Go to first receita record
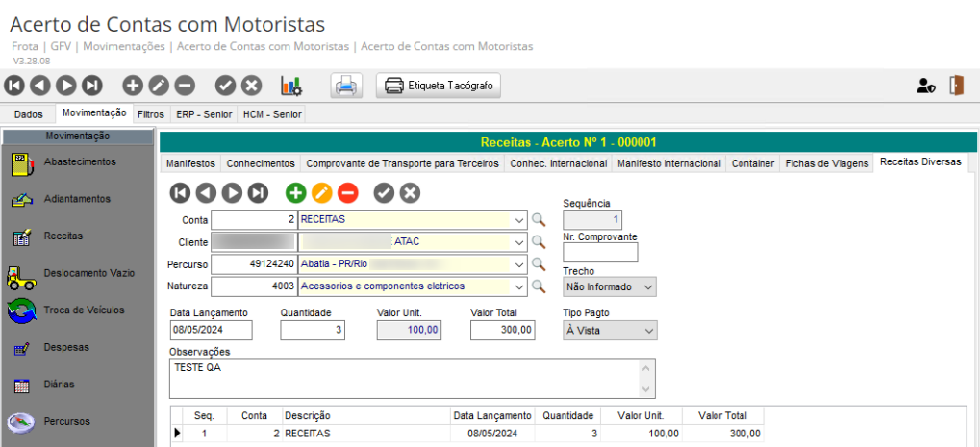This screenshot has width=980, height=447. pyautogui.click(x=180, y=193)
